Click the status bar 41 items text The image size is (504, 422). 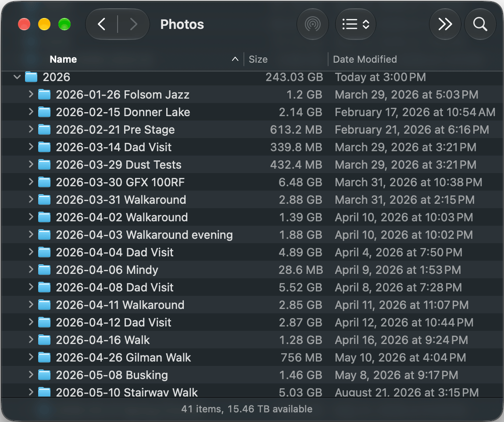pyautogui.click(x=247, y=409)
